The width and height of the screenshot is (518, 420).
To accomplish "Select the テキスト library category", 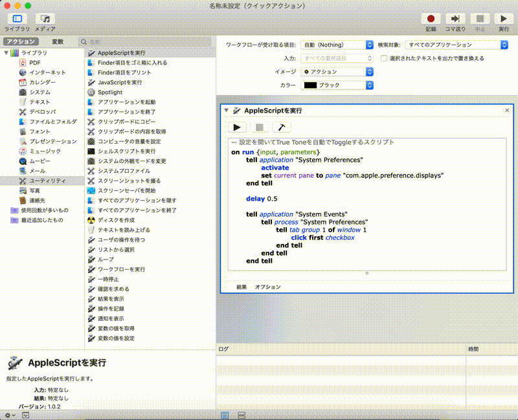I will point(39,102).
